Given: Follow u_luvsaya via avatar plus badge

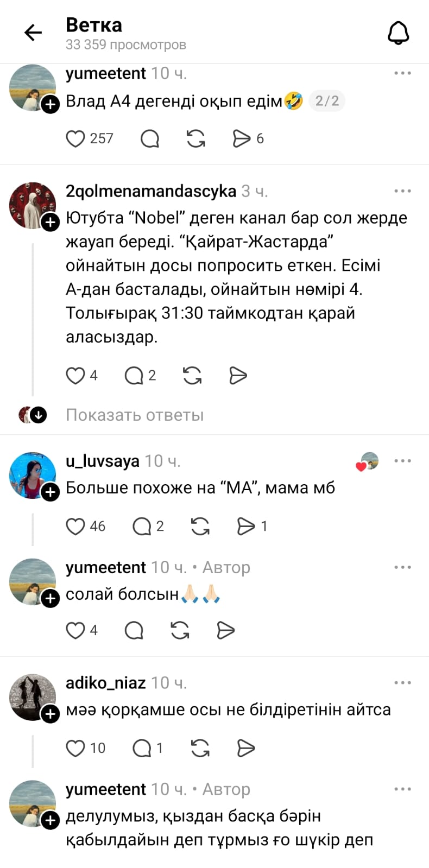Looking at the screenshot, I should click(51, 492).
